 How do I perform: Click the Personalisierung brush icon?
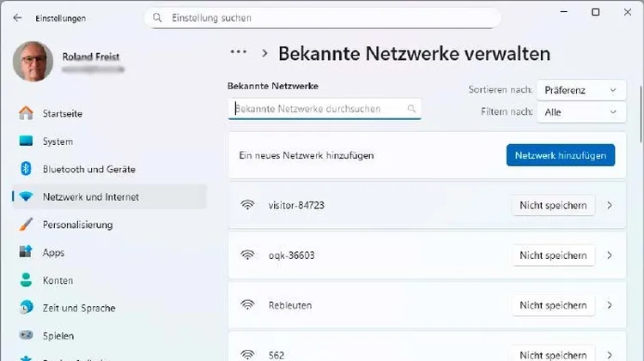point(26,225)
